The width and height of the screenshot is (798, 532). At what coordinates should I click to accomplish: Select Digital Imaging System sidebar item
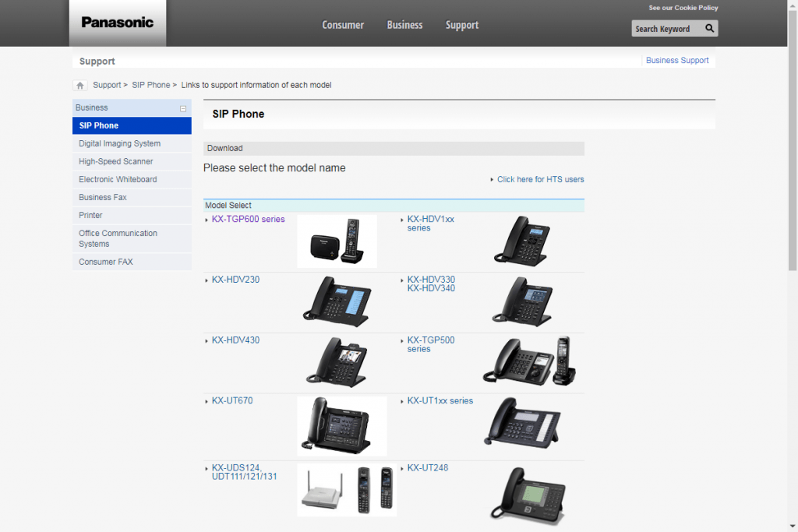pos(132,143)
